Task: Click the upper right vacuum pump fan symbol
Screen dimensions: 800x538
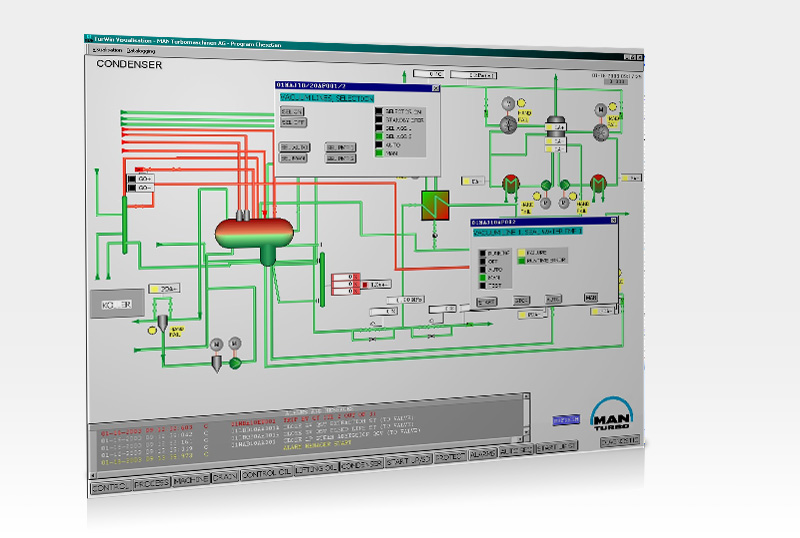Action: tap(601, 132)
